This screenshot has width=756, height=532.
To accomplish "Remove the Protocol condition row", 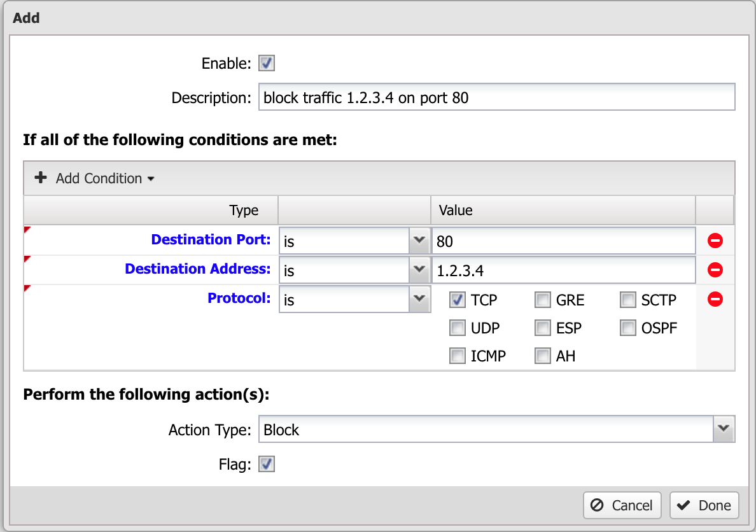I will click(x=715, y=299).
